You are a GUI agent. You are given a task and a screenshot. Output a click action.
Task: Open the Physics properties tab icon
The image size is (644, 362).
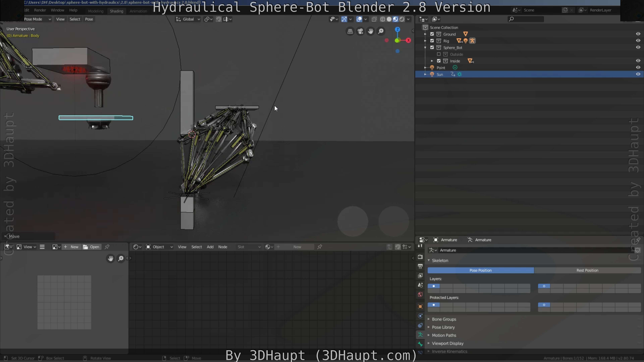click(420, 316)
